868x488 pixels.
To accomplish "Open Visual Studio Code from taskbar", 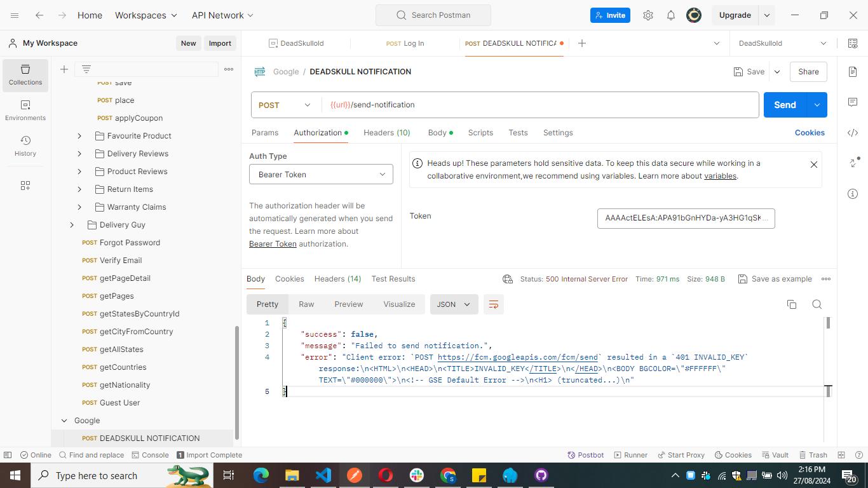I will [323, 475].
